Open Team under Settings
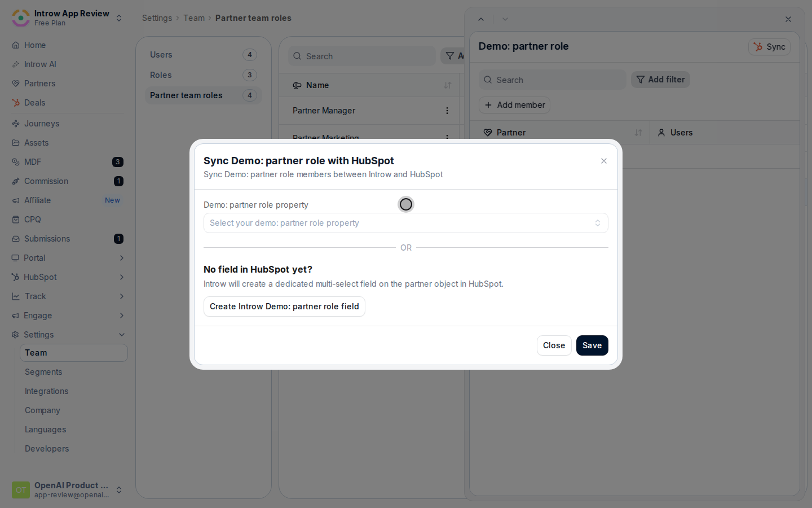Image resolution: width=812 pixels, height=508 pixels. tap(74, 353)
